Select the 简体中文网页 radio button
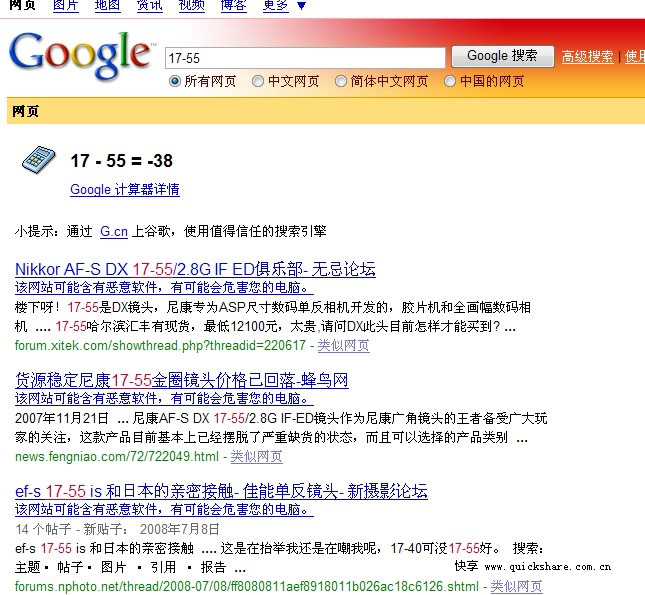645x595 pixels. (x=341, y=81)
